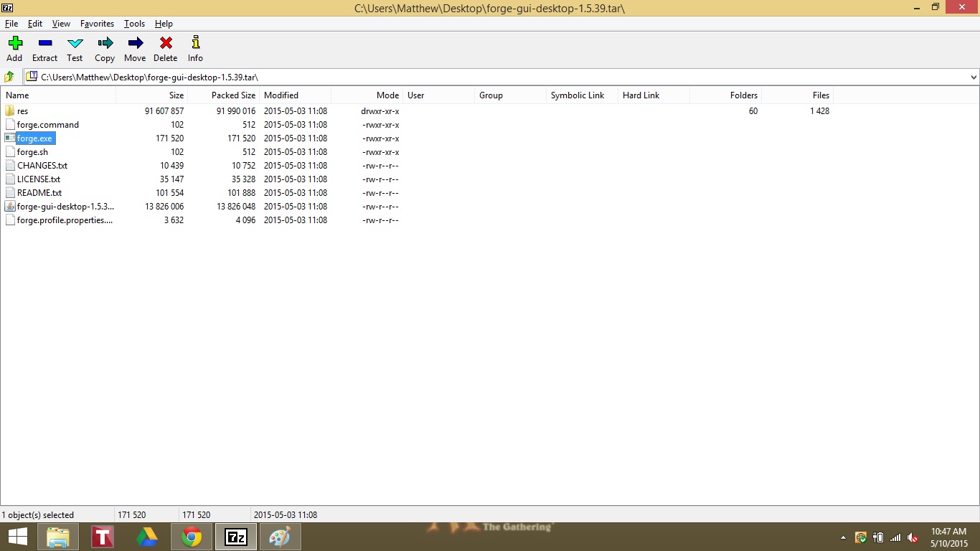
Task: Sort by Modified column header
Action: (x=281, y=95)
